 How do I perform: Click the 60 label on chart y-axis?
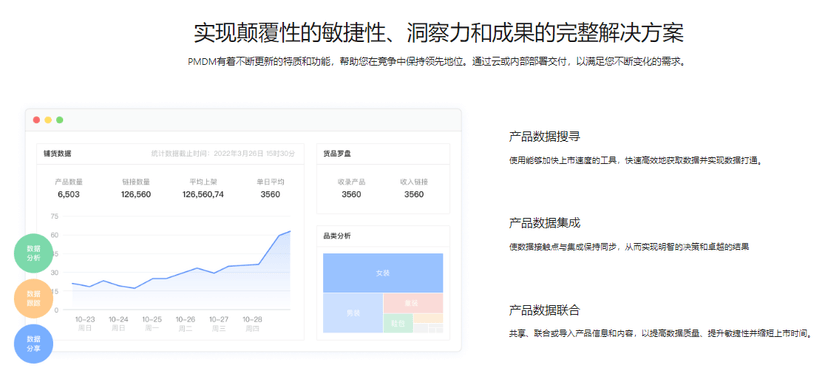point(54,235)
